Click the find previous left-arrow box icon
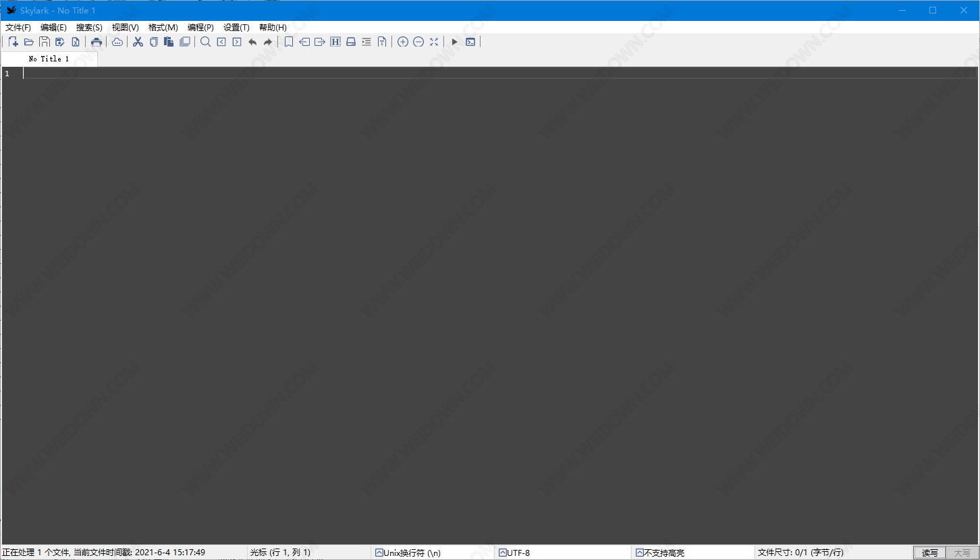The height and width of the screenshot is (560, 980). pyautogui.click(x=221, y=42)
